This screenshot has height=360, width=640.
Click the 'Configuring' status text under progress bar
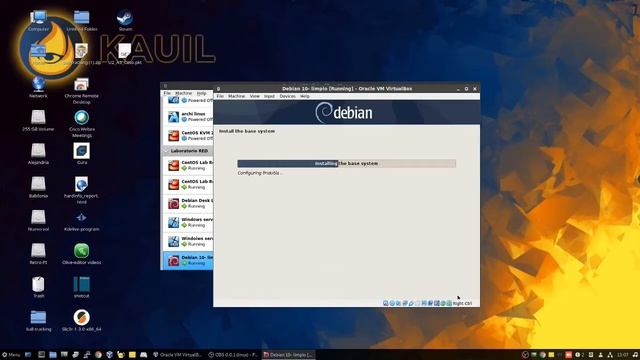pos(260,173)
